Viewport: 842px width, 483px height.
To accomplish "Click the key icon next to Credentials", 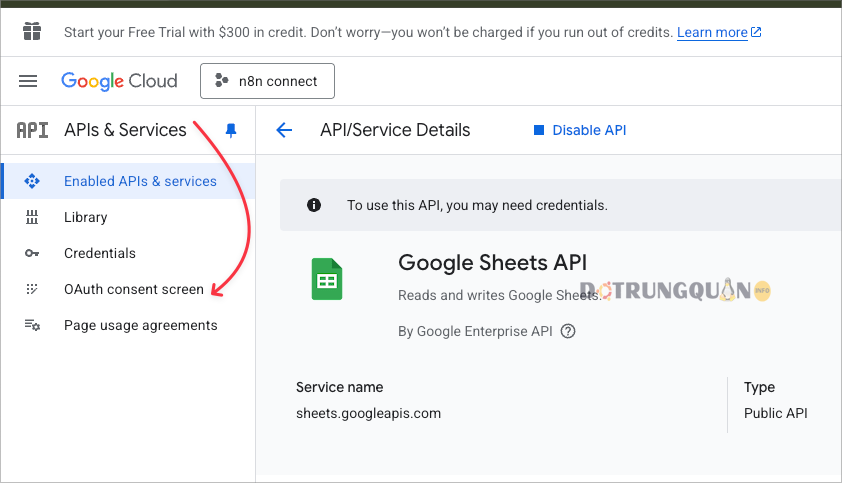I will 32,253.
